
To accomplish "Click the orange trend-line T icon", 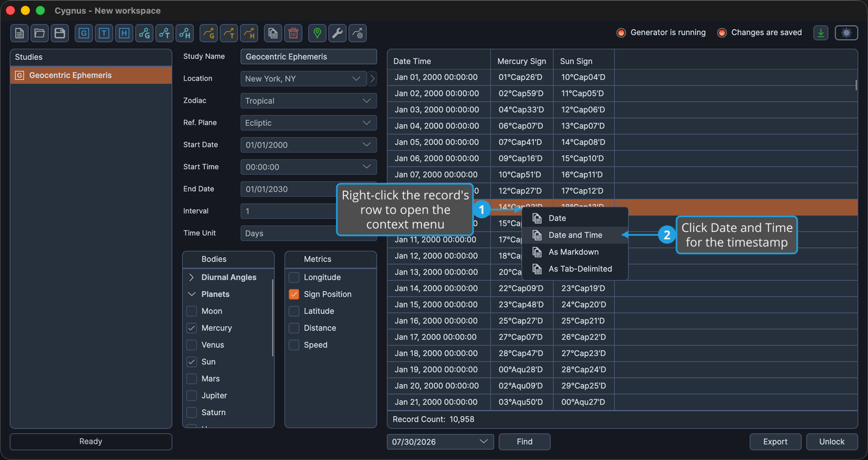I will click(229, 33).
